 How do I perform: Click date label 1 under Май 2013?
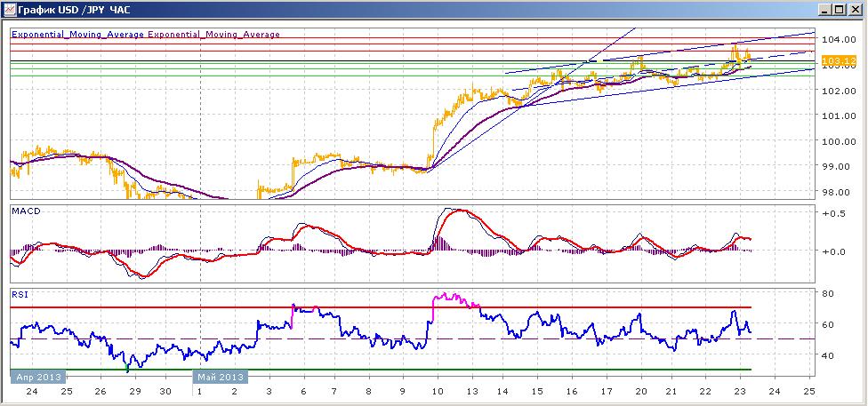tap(200, 391)
